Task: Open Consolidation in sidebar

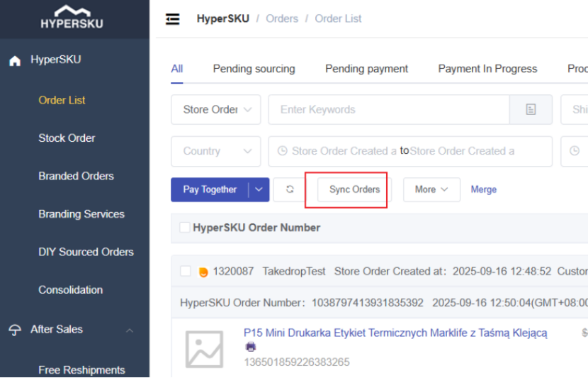Action: [71, 290]
